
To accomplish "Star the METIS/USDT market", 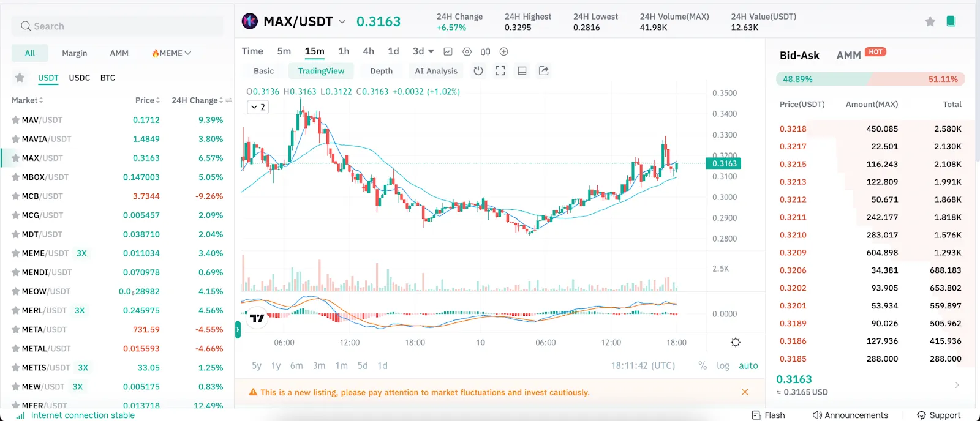I will (x=15, y=368).
